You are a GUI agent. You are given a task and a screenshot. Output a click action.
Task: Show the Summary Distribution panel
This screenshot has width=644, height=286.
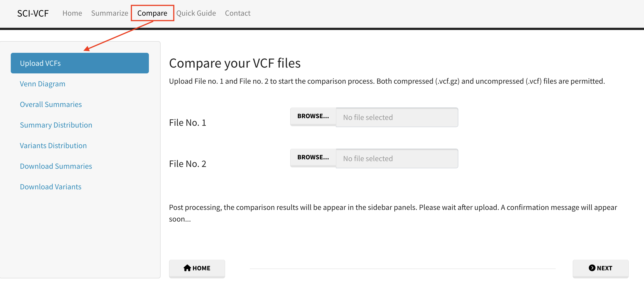click(56, 125)
